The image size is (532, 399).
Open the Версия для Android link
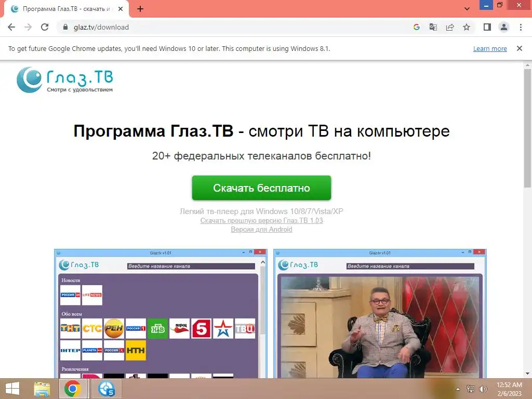coord(261,229)
